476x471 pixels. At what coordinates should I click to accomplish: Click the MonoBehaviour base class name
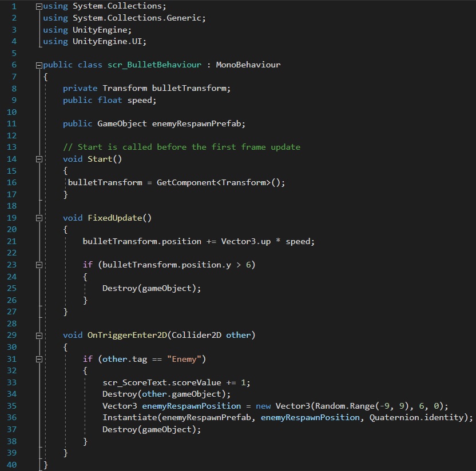(x=248, y=65)
